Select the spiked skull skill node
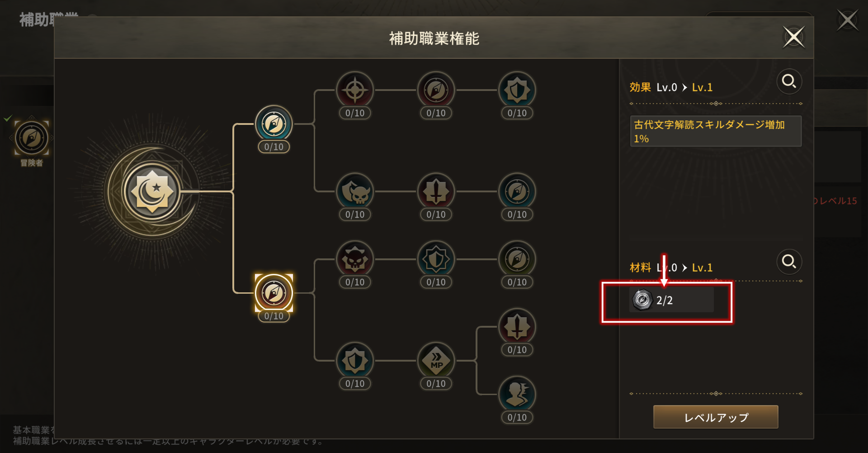 pos(355,259)
